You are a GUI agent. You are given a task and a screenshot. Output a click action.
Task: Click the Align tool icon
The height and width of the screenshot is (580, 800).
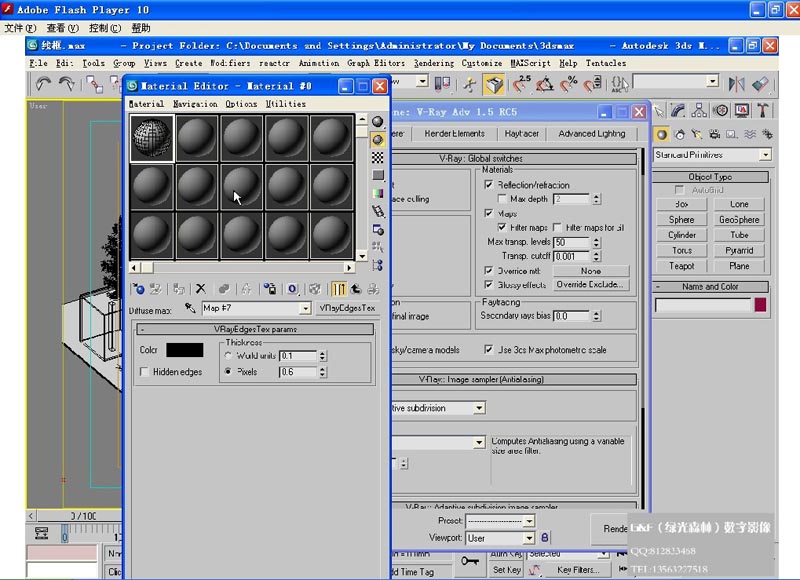click(760, 84)
